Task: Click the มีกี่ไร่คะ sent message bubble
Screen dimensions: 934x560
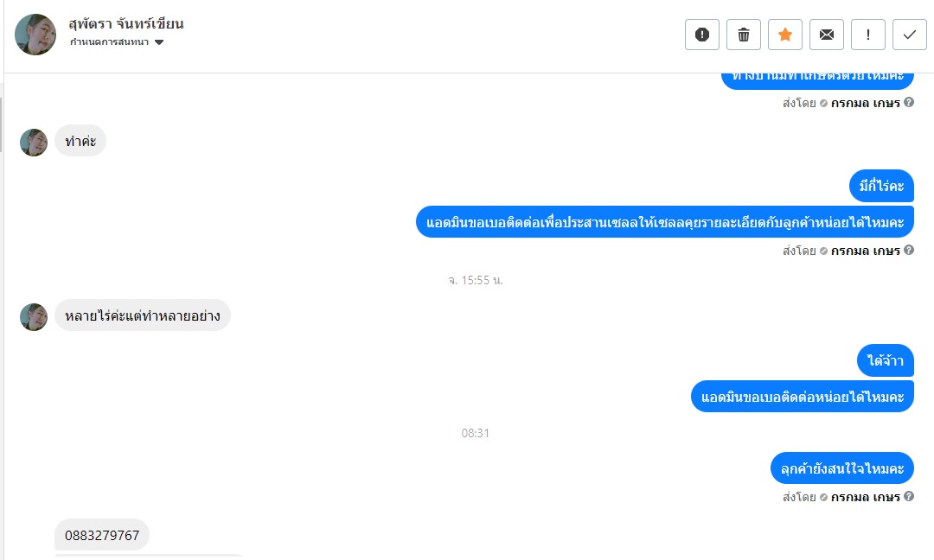Action: pos(881,187)
